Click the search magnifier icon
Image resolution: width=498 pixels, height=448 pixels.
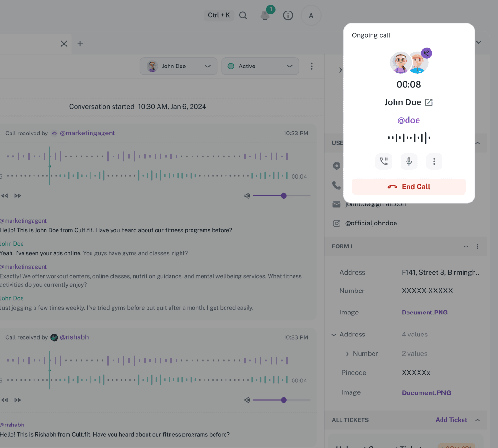243,15
